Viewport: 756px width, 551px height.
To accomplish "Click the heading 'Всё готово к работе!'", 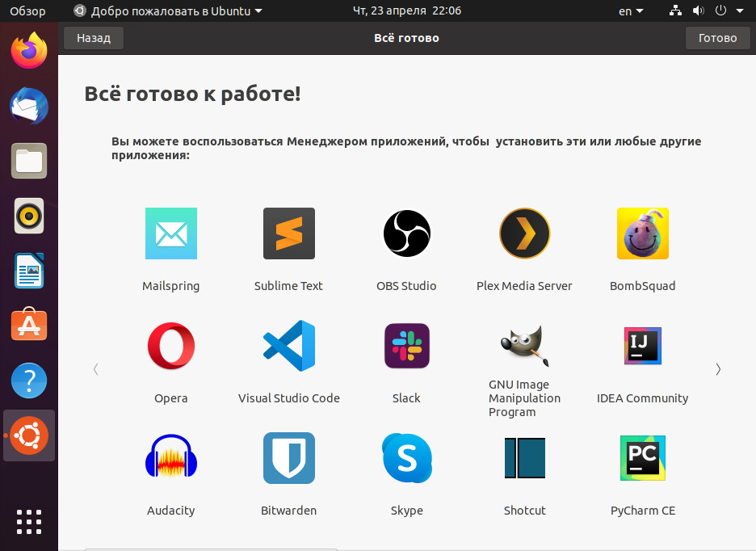I will 193,94.
